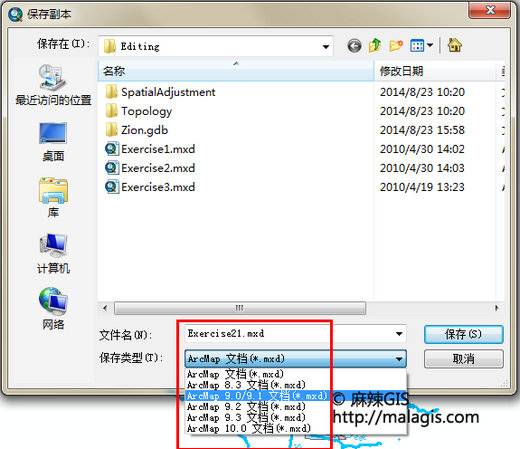The width and height of the screenshot is (520, 449).
Task: Go back using the back arrow icon
Action: [x=354, y=46]
